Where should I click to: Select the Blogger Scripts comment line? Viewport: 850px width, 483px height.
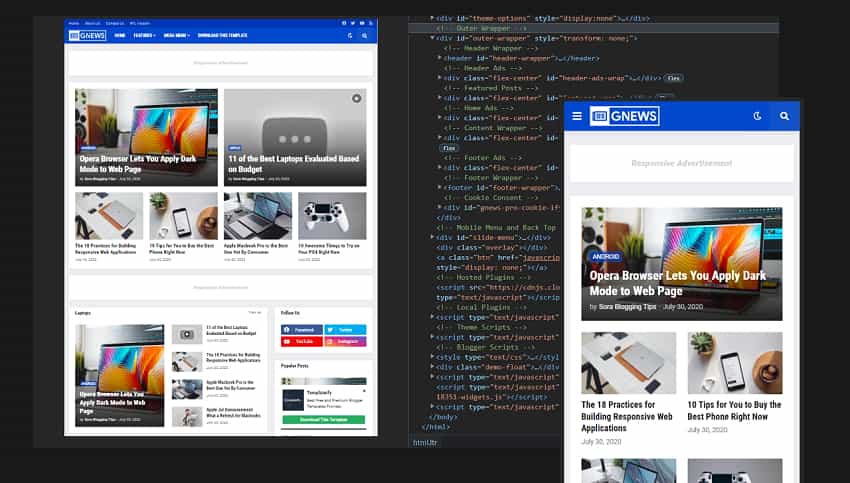tap(485, 347)
